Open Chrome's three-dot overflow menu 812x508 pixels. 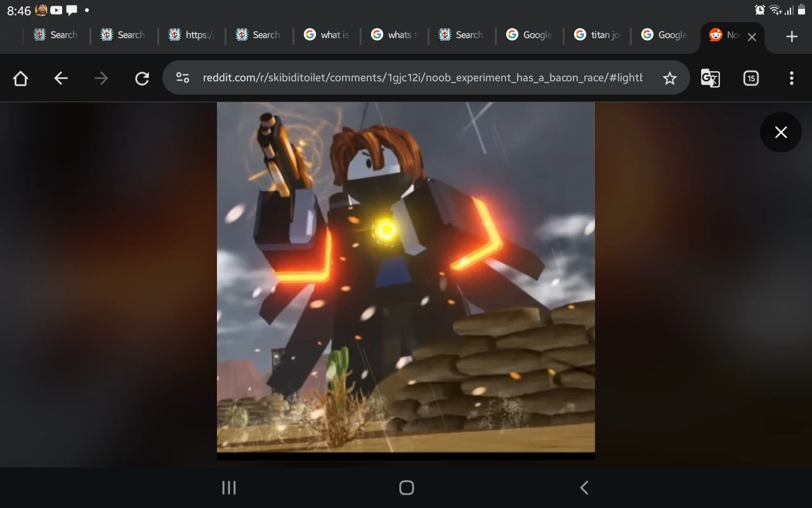tap(791, 78)
